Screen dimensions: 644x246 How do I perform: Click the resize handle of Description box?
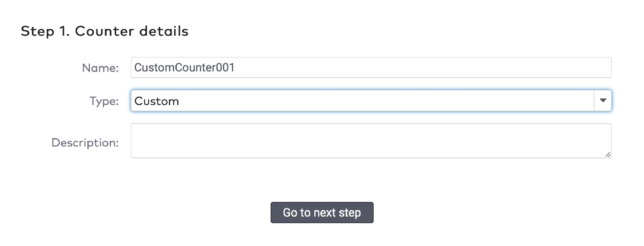tap(608, 155)
